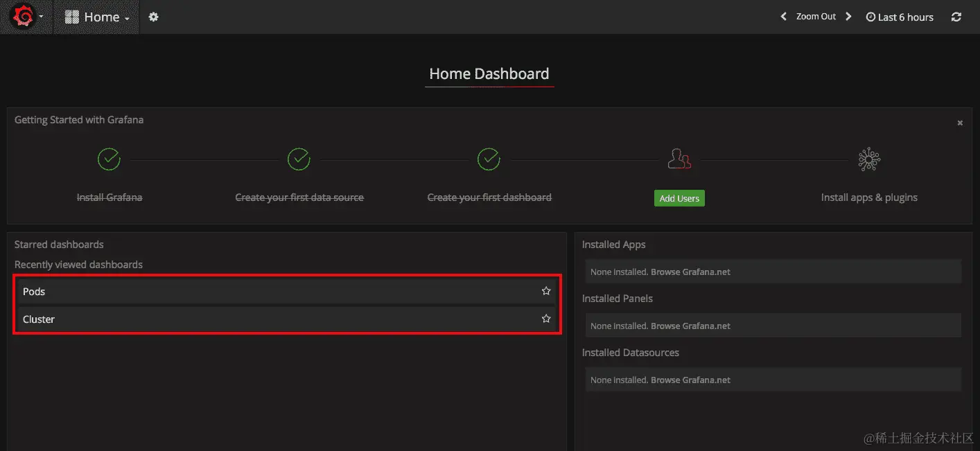Click Getting Started with Grafana heading
The width and height of the screenshot is (980, 451).
click(x=79, y=120)
